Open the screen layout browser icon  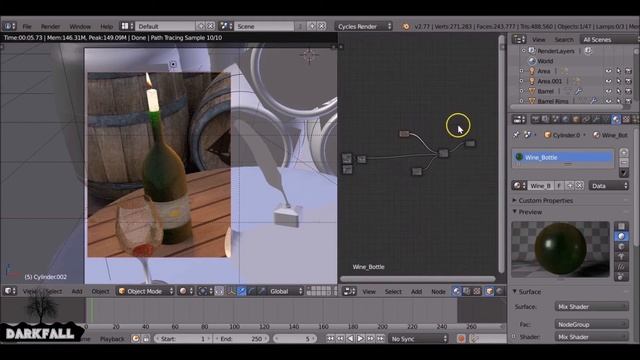click(x=127, y=26)
